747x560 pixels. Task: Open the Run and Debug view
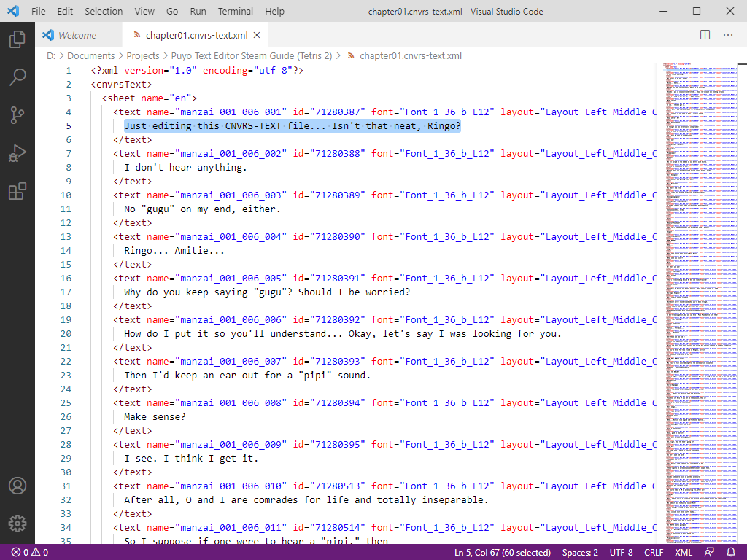(x=18, y=153)
